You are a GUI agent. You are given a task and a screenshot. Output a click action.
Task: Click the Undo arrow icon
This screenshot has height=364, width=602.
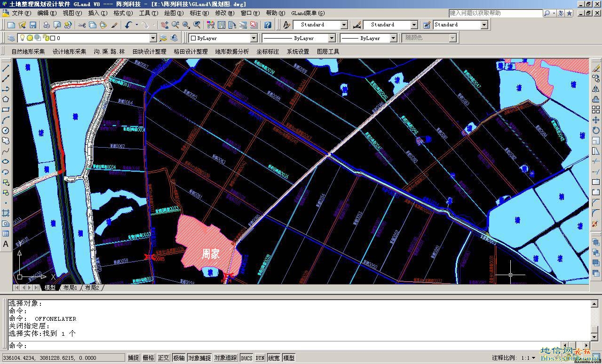[x=128, y=25]
